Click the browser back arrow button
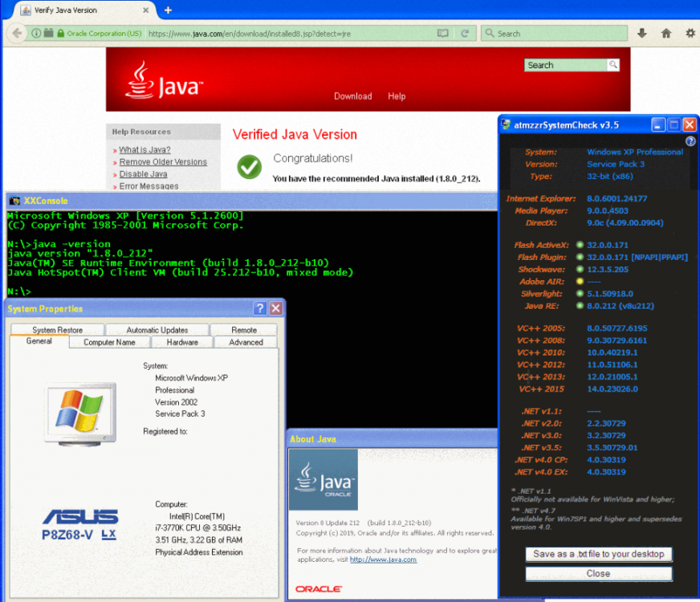Image resolution: width=700 pixels, height=602 pixels. point(17,34)
